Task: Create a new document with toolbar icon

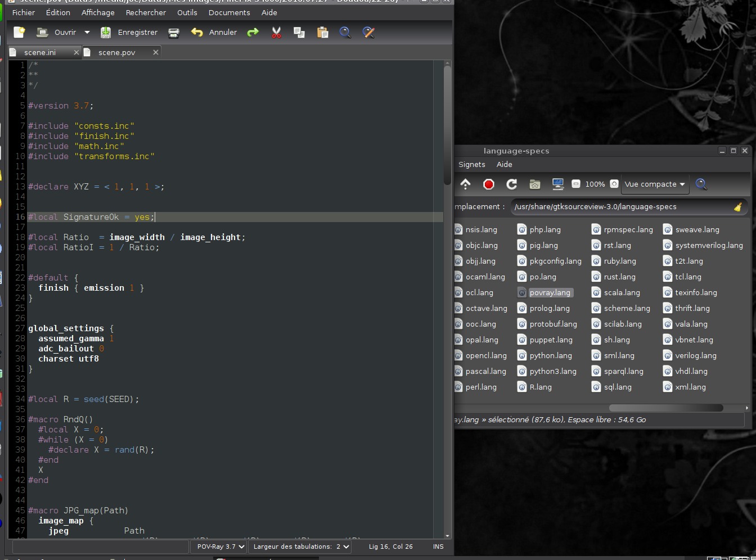Action: click(x=19, y=33)
